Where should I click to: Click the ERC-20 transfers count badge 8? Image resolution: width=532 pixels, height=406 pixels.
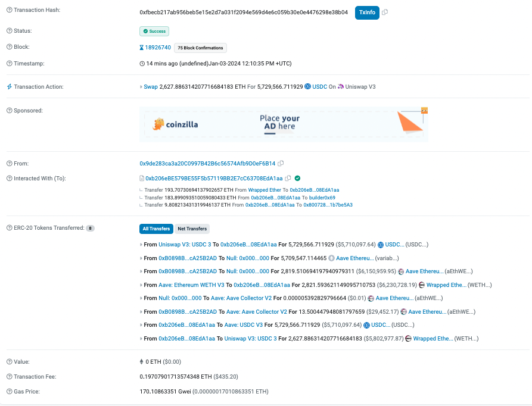tap(90, 229)
